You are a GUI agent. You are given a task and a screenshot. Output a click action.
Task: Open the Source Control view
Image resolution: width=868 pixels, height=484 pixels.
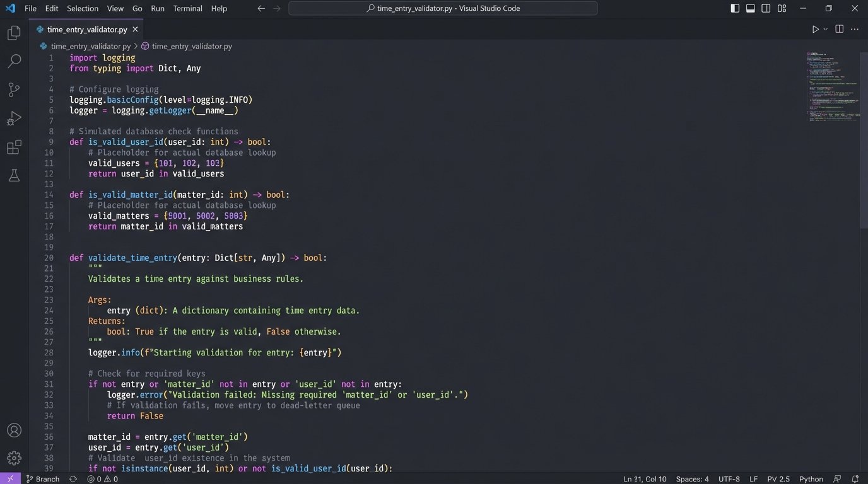14,89
